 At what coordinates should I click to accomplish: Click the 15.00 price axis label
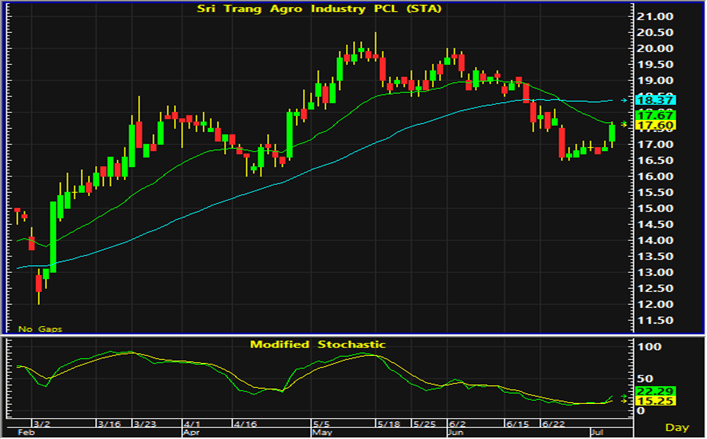coord(654,209)
